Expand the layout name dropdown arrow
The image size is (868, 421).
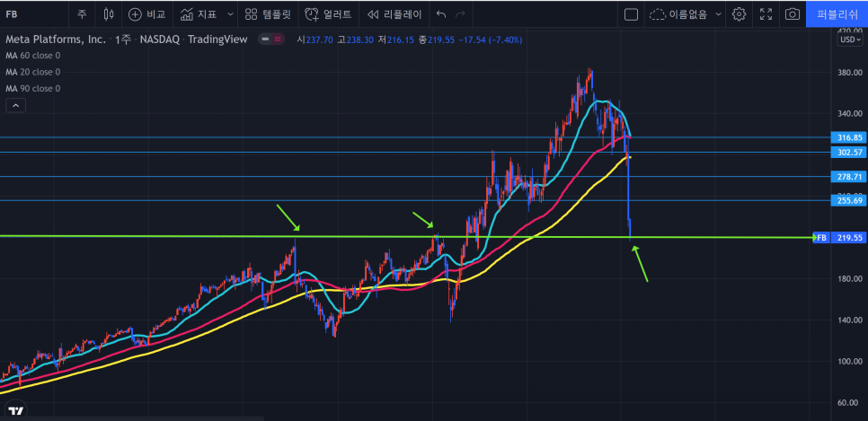718,14
